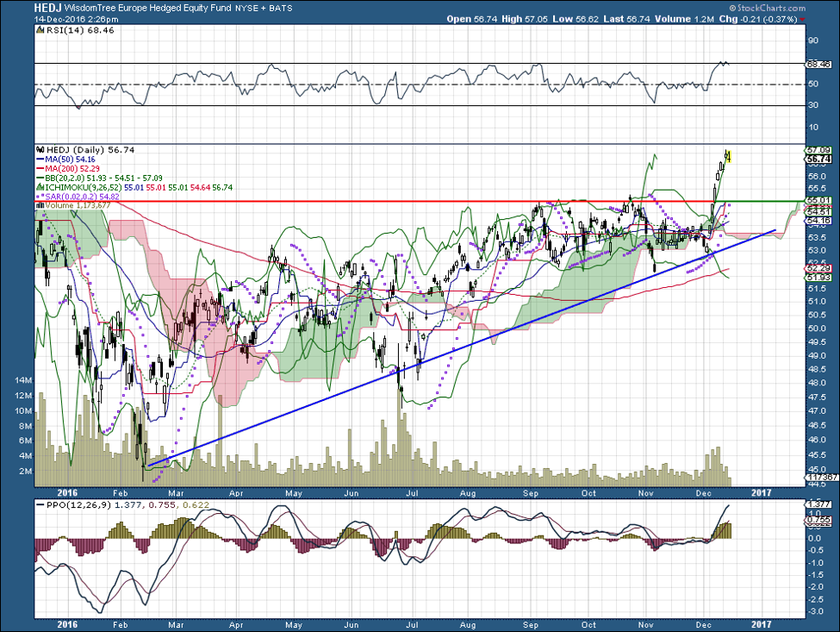Image resolution: width=840 pixels, height=632 pixels.
Task: Click the 14-Dec-2016 2:26pm timestamp
Action: point(76,19)
